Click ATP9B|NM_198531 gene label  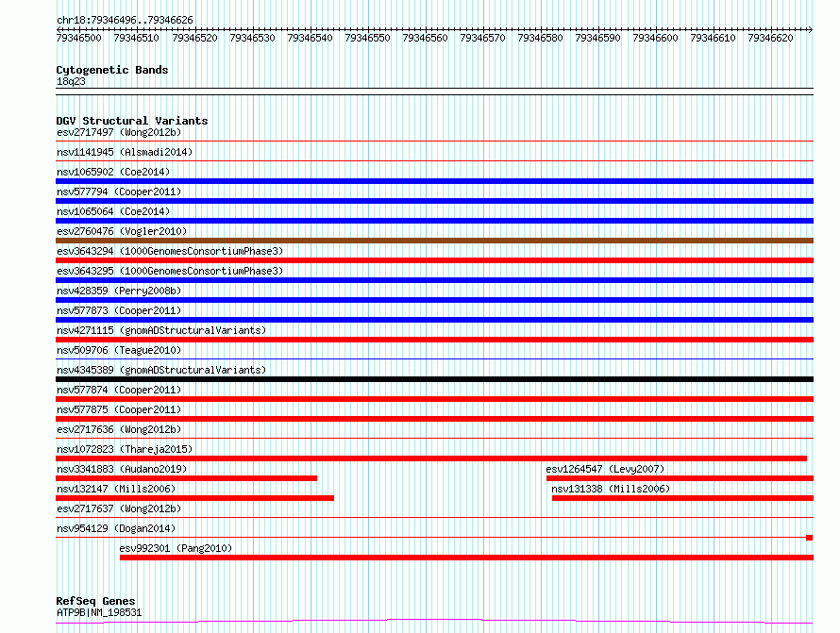tap(99, 612)
